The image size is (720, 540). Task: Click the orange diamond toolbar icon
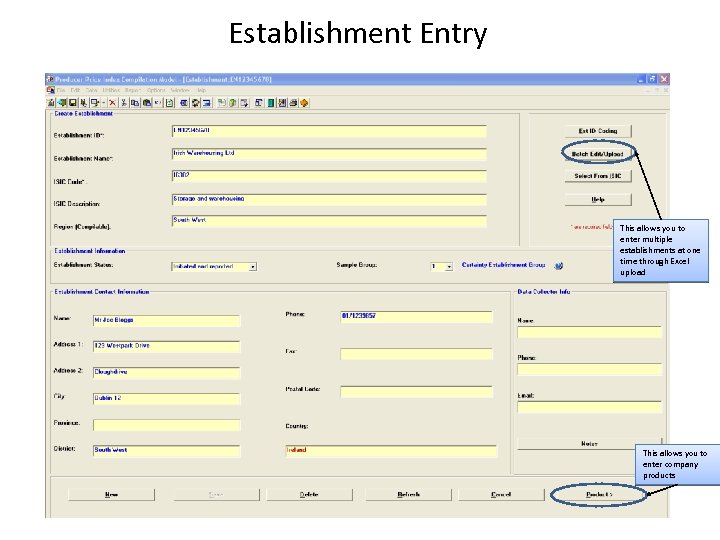click(x=304, y=103)
